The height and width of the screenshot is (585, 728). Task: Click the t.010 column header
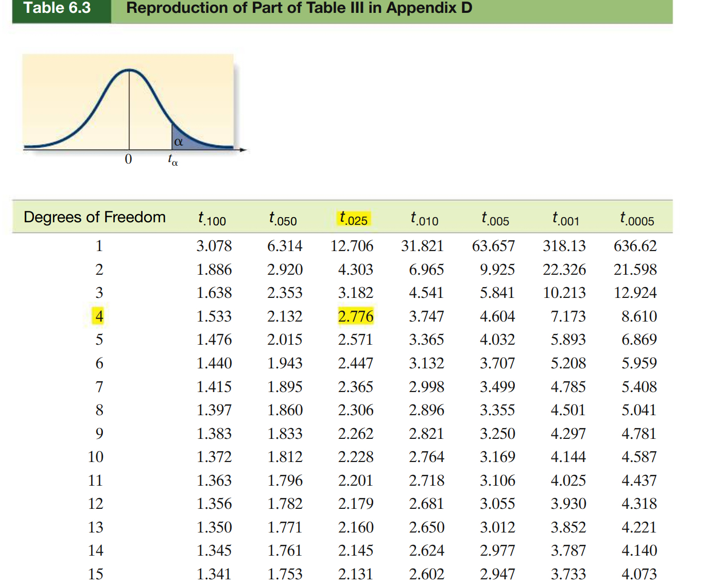point(424,219)
